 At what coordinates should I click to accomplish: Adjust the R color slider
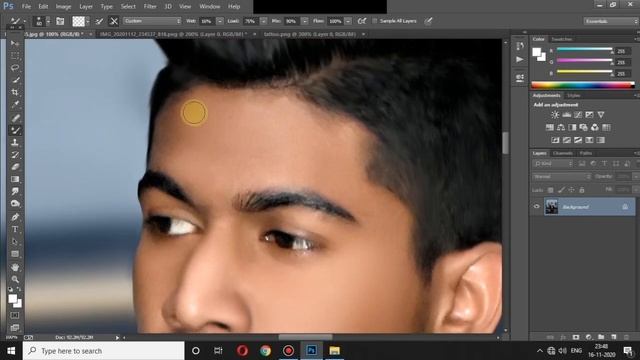tap(584, 50)
